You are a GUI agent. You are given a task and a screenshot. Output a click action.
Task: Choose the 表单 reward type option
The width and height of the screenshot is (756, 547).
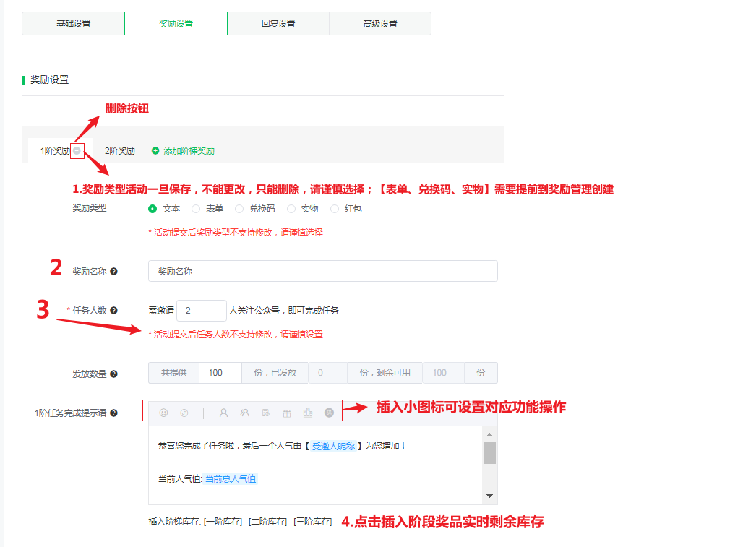197,208
